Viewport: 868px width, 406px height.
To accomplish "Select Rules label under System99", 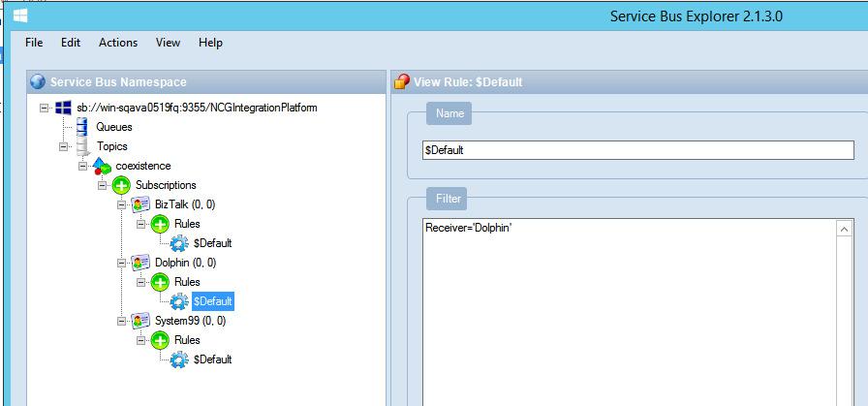I will click(x=187, y=340).
